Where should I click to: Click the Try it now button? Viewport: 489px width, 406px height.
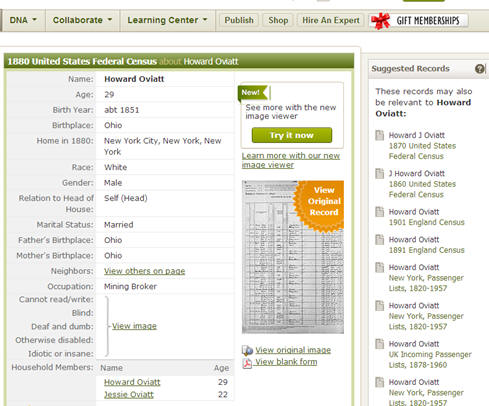click(292, 135)
